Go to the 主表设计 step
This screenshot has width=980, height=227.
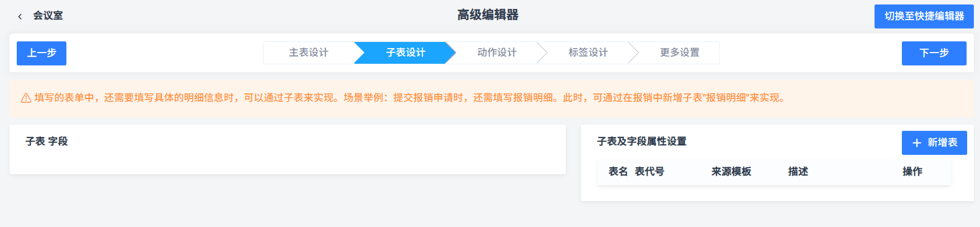tap(309, 53)
